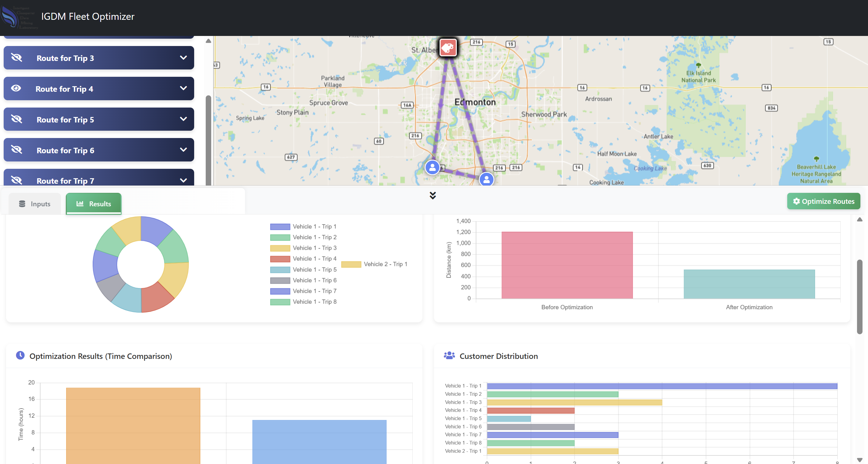
Task: Click the results panel scrollbar thumb
Action: [859, 297]
